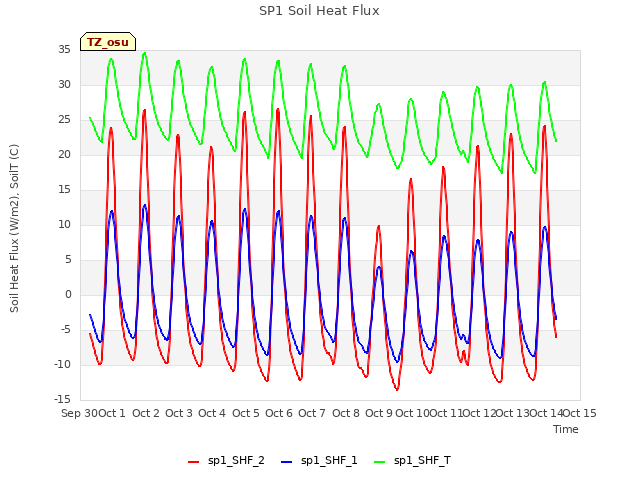The width and height of the screenshot is (640, 480).
Task: Click the Oct 5 x-axis tick label
Action: coord(246,413)
